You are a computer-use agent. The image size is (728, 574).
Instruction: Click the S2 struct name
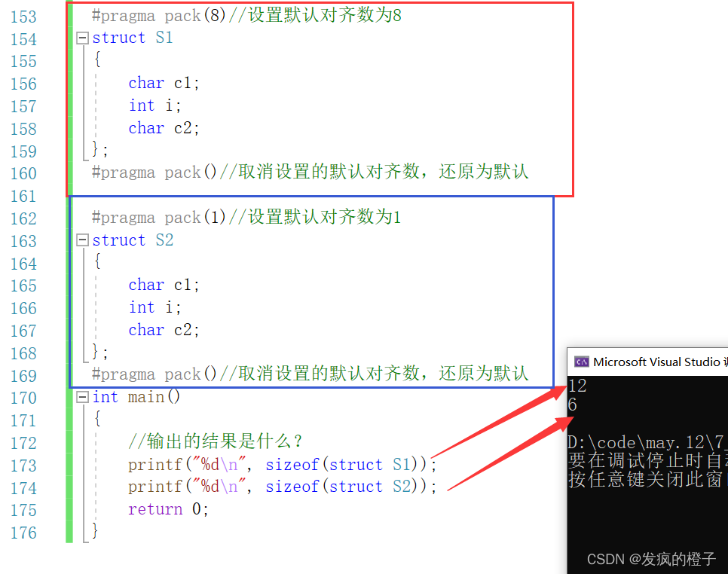[x=164, y=240]
